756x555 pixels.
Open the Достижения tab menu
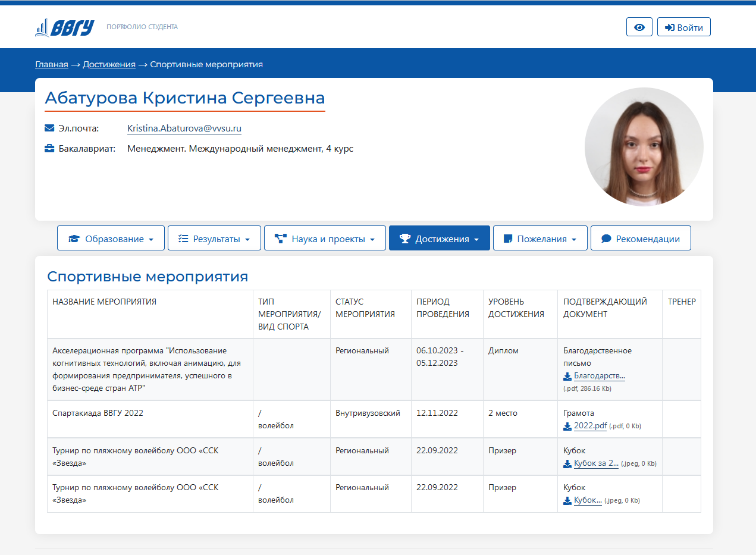tap(440, 239)
